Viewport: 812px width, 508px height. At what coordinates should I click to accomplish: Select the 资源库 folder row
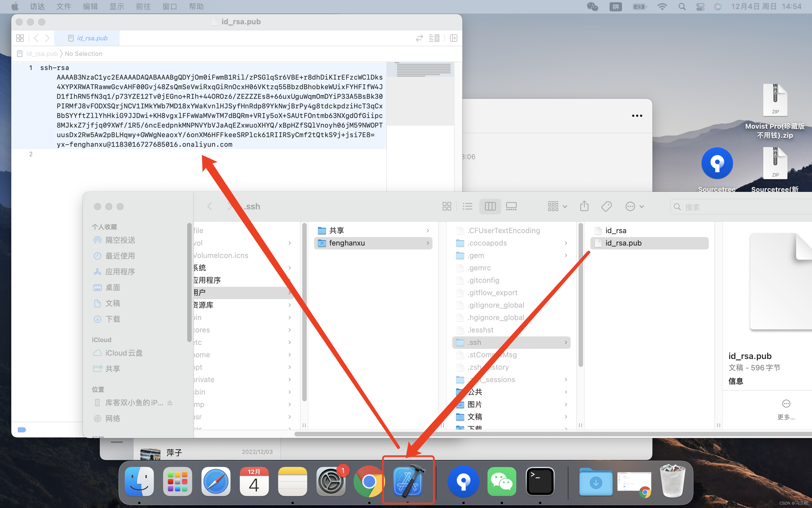(x=243, y=305)
